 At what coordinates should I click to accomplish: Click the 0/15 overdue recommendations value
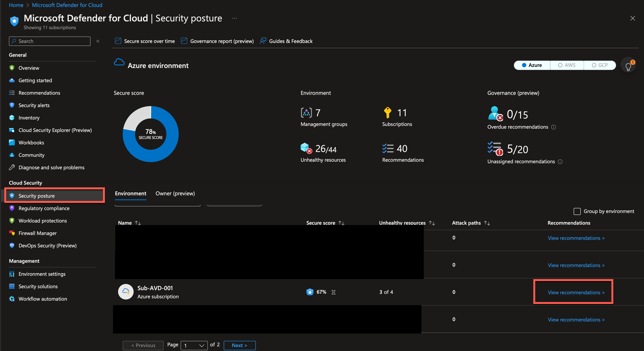tap(517, 114)
